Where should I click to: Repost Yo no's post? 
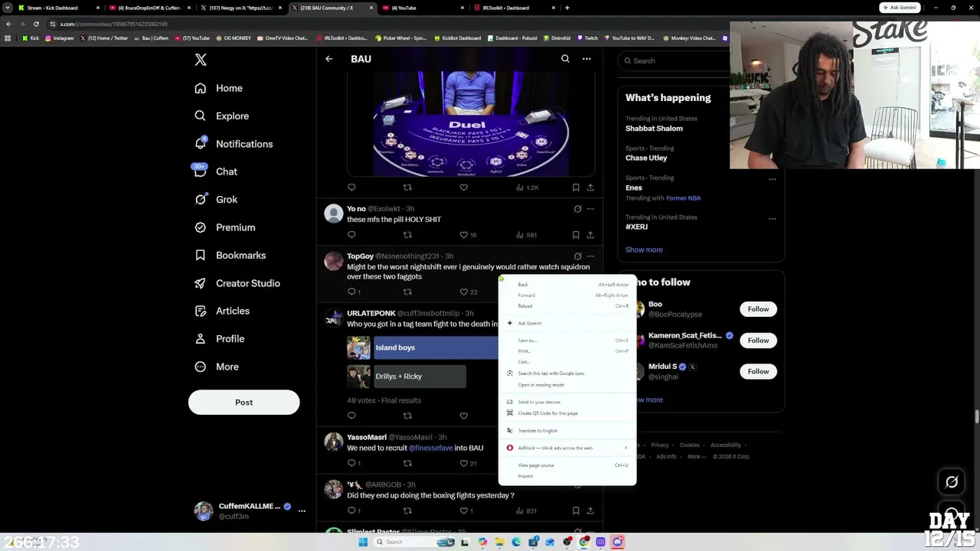tap(407, 235)
